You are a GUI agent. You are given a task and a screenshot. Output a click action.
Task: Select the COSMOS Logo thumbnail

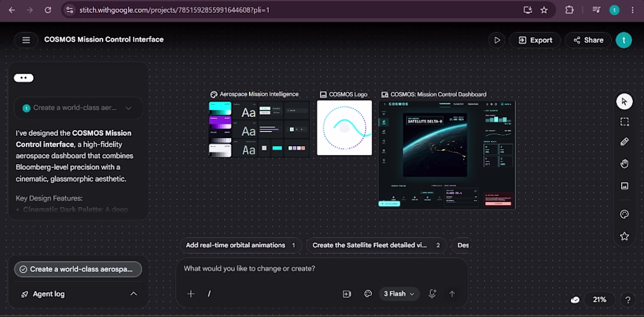pyautogui.click(x=344, y=128)
